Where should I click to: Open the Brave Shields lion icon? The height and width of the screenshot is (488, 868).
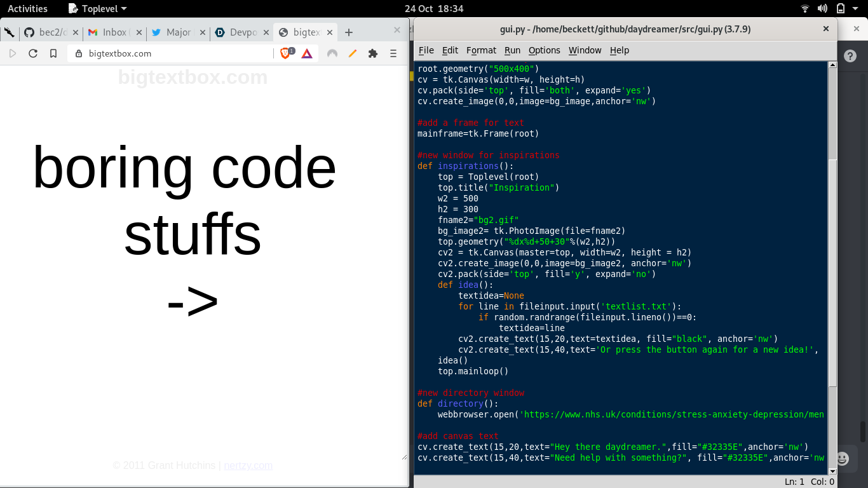click(286, 53)
